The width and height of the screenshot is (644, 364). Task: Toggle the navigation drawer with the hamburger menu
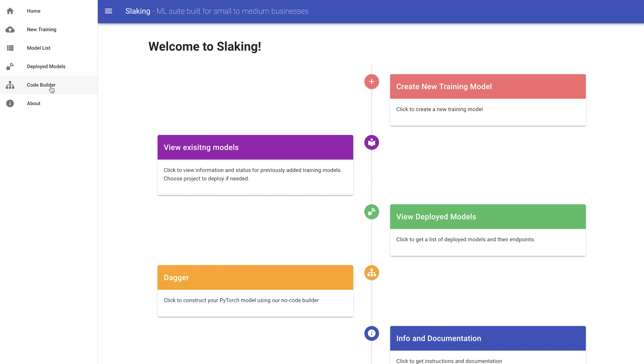pos(108,11)
